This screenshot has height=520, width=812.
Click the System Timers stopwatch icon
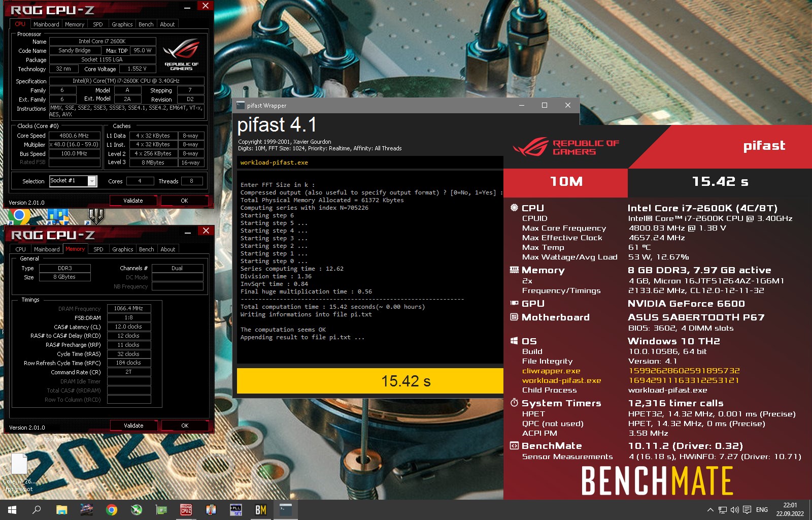pos(514,403)
